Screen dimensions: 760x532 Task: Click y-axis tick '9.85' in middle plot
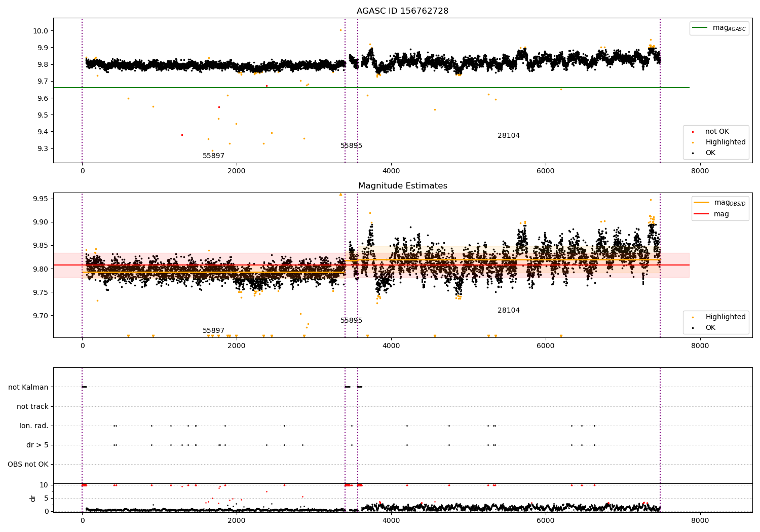point(41,246)
